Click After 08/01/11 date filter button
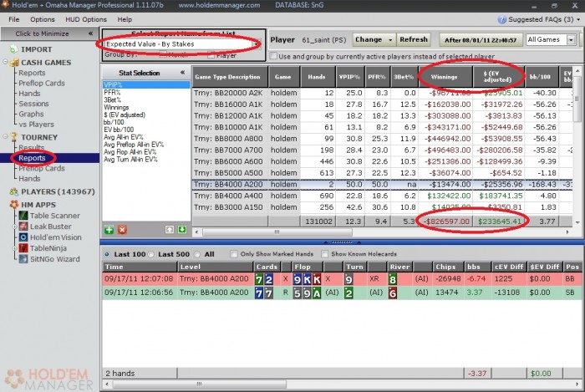 [x=481, y=40]
